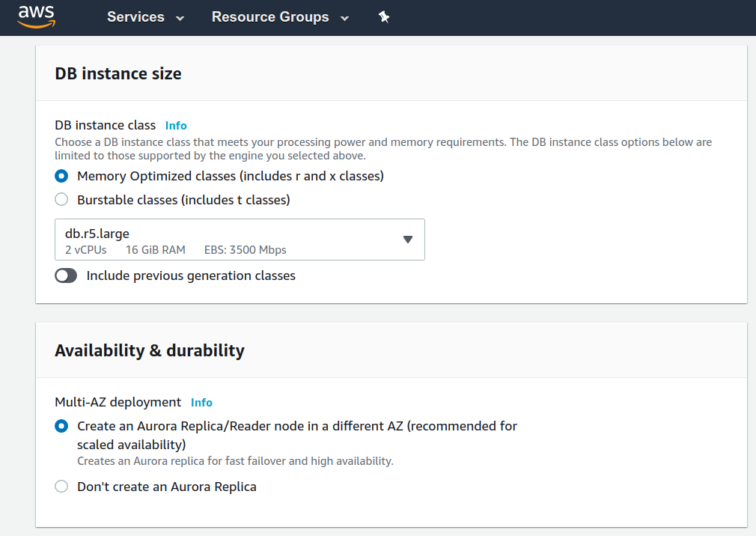The image size is (756, 536).
Task: Open the Services menu
Action: click(146, 17)
